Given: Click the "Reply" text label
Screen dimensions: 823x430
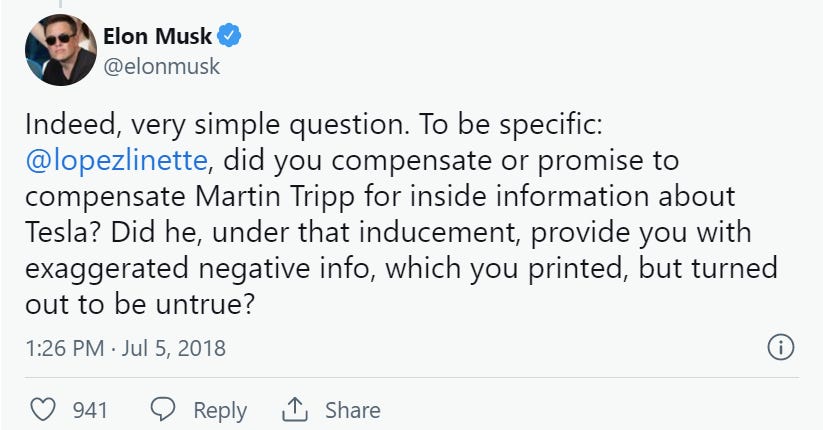Looking at the screenshot, I should pyautogui.click(x=219, y=410).
